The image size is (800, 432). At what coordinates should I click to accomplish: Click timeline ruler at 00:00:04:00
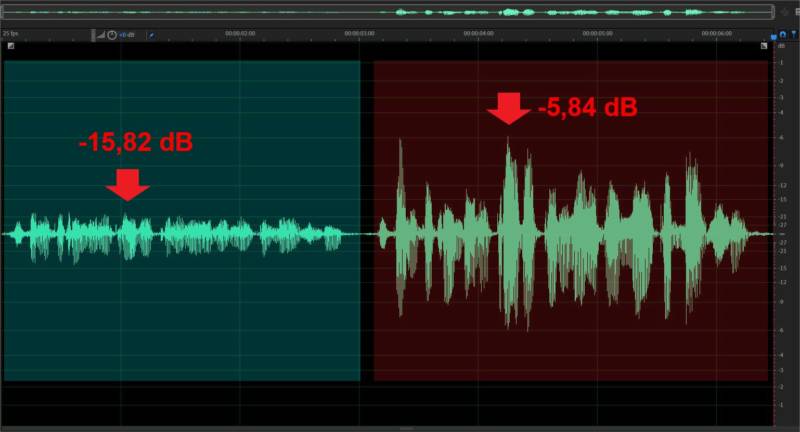pyautogui.click(x=478, y=33)
